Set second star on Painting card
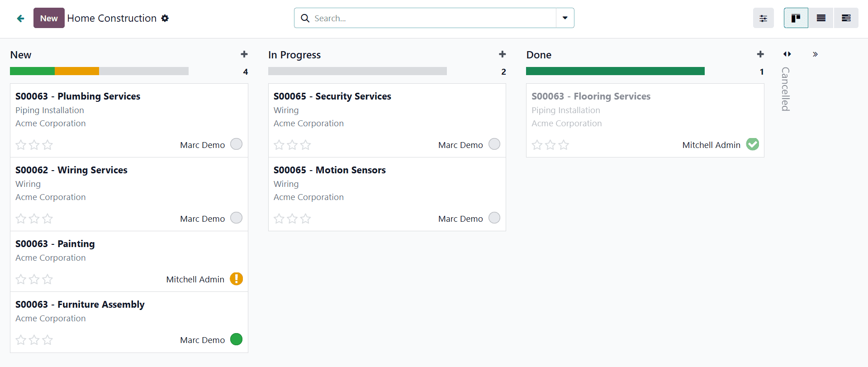This screenshot has width=868, height=367. coord(34,279)
